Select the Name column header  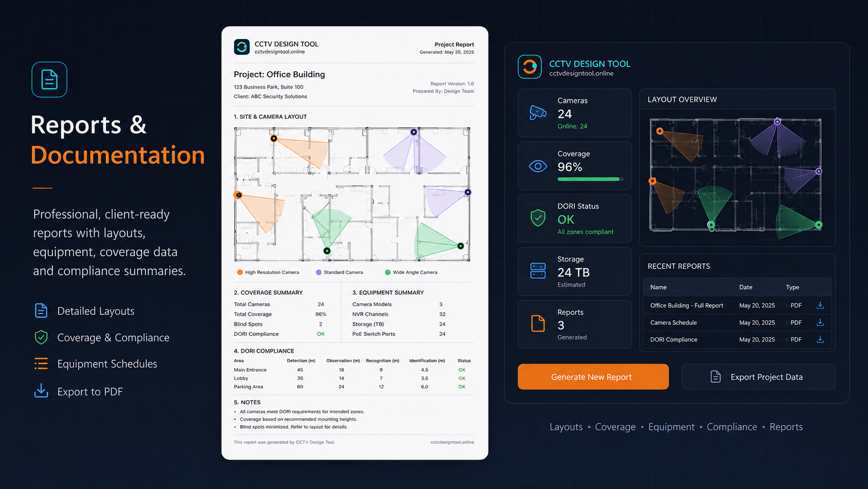point(658,287)
